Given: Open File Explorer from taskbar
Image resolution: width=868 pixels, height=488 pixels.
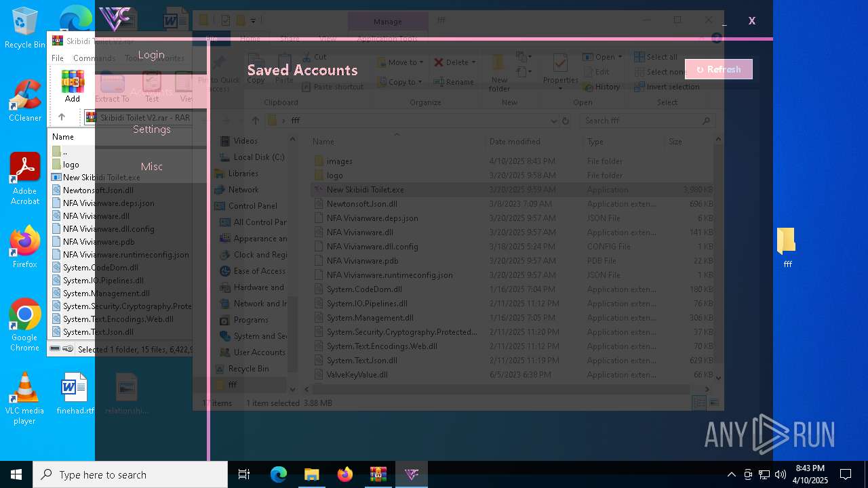Looking at the screenshot, I should coord(311,474).
